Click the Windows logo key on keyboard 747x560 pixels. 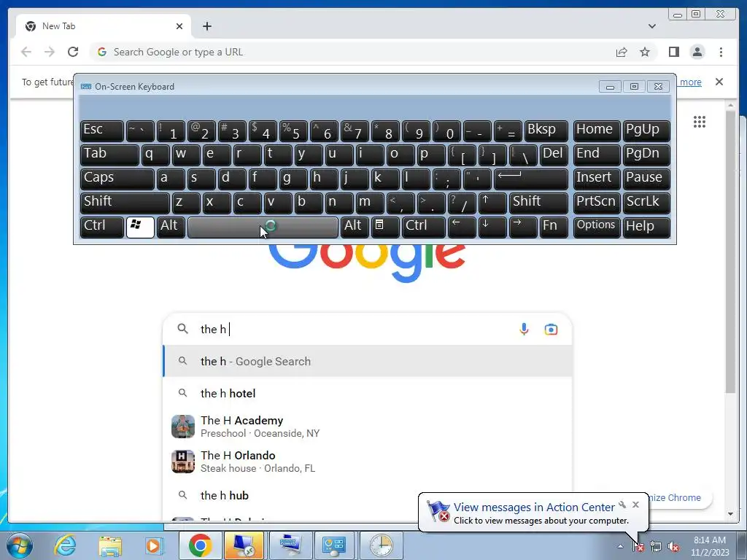pos(140,227)
